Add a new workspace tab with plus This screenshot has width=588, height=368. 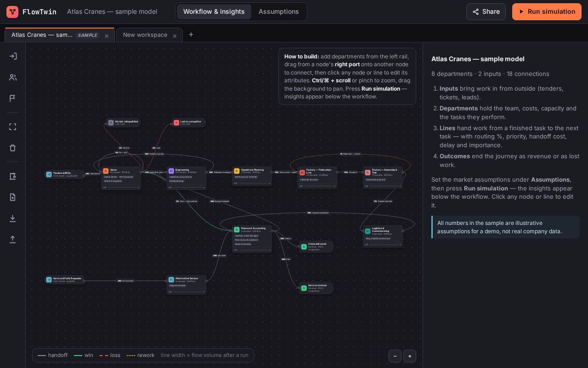click(x=191, y=34)
